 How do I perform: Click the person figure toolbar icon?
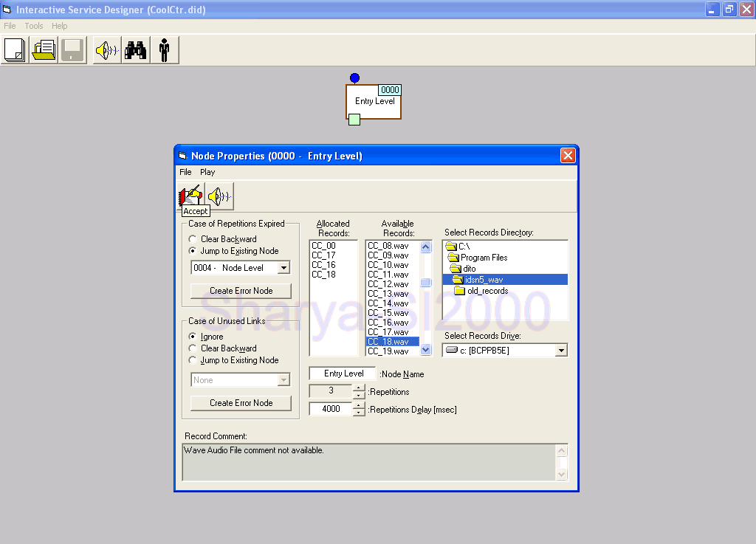click(164, 50)
